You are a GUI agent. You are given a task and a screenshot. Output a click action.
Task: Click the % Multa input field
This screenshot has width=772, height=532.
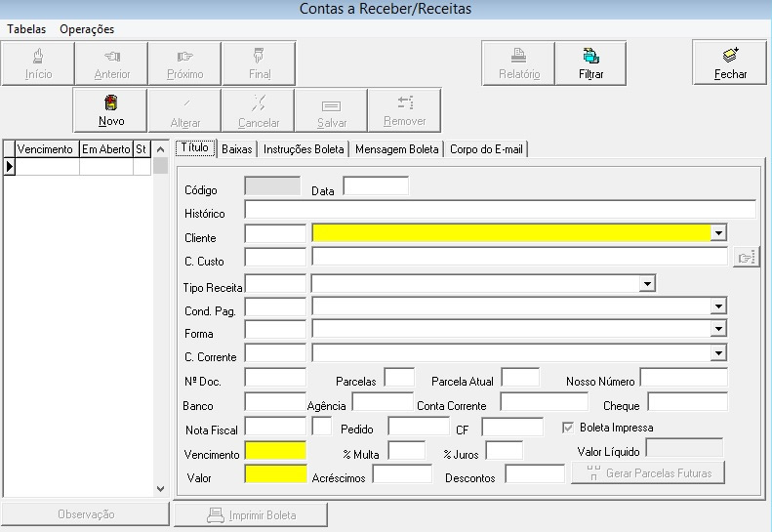407,450
